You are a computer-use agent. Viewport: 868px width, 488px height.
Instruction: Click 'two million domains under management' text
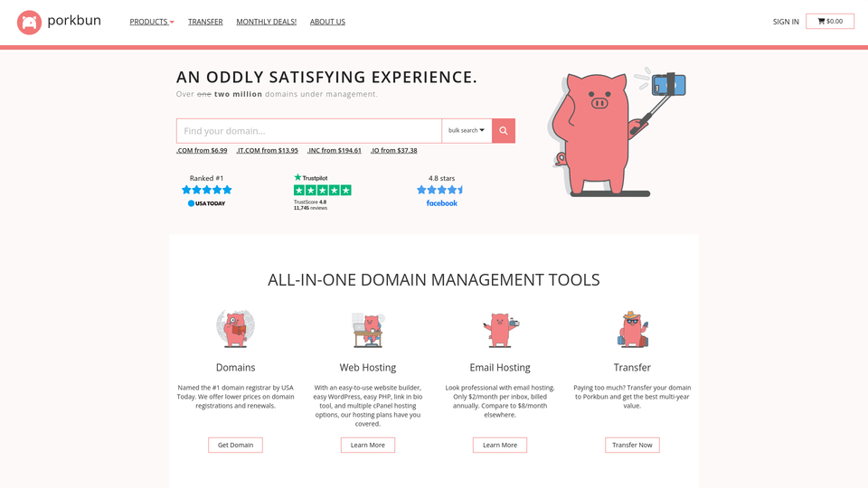296,94
